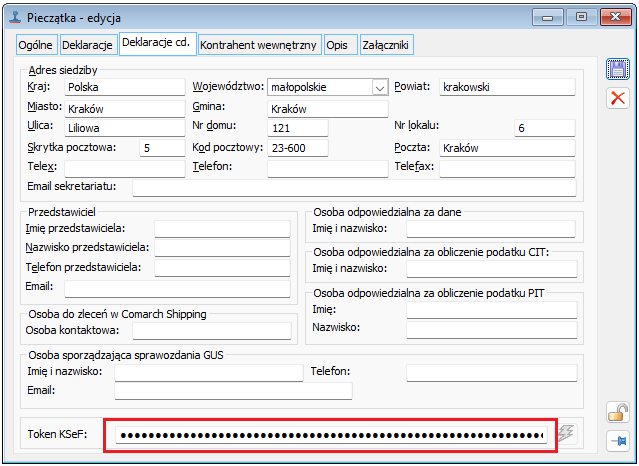Click the padlock icon on right side
Image resolution: width=639 pixels, height=466 pixels.
coord(618,412)
